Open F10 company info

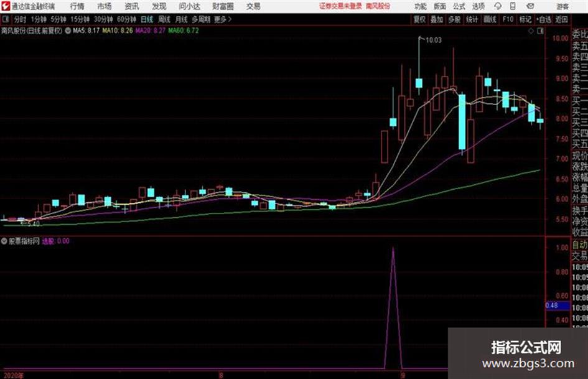(x=508, y=19)
